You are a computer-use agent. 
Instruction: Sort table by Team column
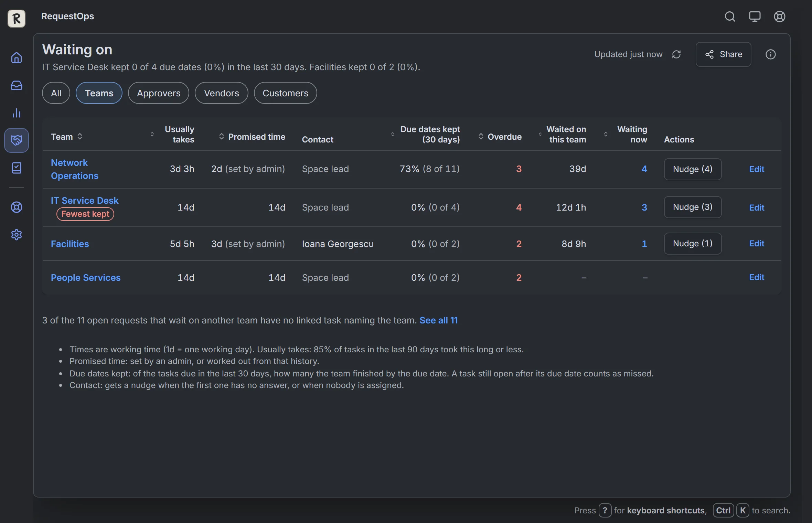[x=67, y=137]
